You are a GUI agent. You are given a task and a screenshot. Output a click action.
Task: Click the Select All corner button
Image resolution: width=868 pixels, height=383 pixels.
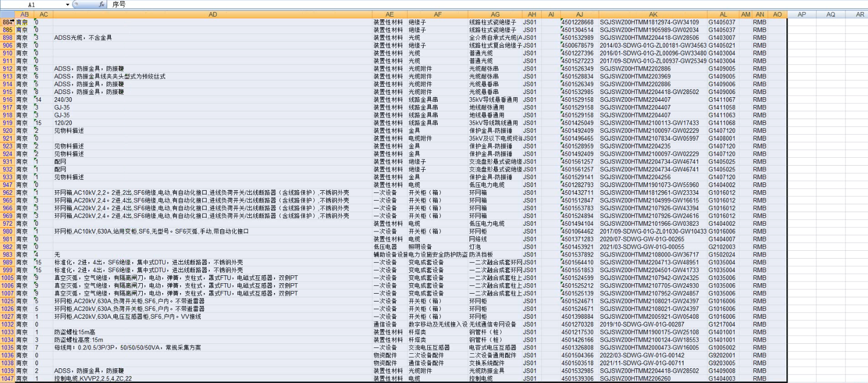point(7,15)
